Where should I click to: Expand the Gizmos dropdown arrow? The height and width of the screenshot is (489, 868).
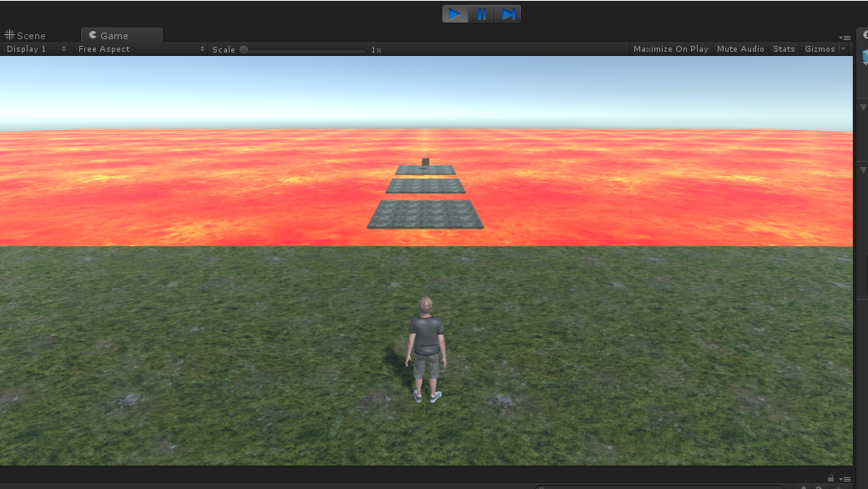pyautogui.click(x=844, y=48)
